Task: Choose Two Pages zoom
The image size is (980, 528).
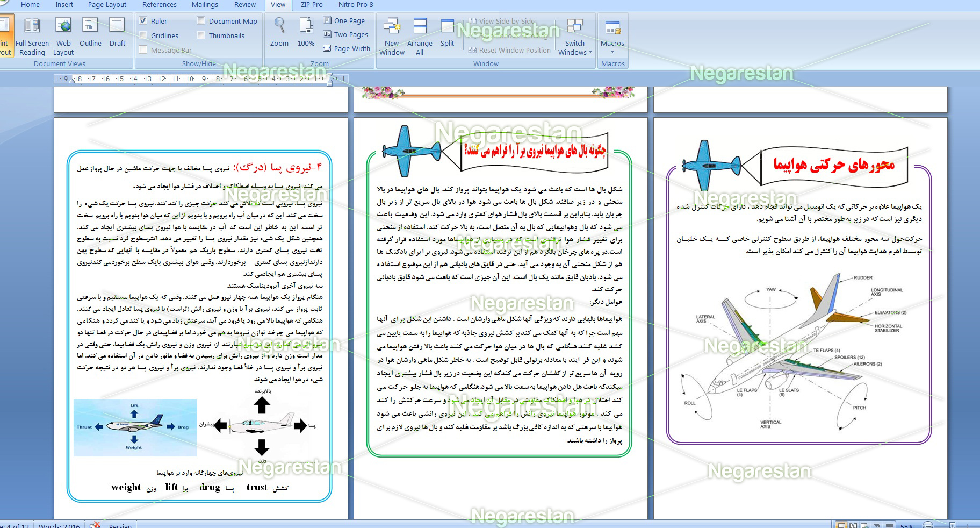Action: click(345, 34)
